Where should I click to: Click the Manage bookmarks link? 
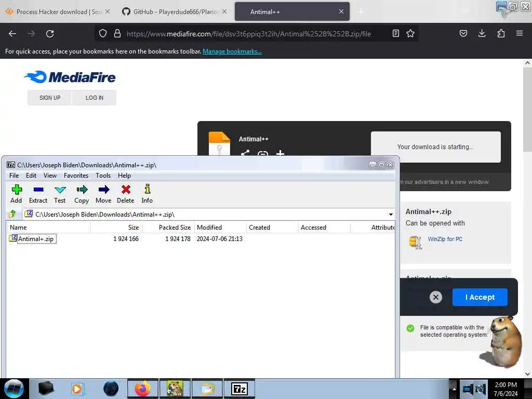pos(232,51)
